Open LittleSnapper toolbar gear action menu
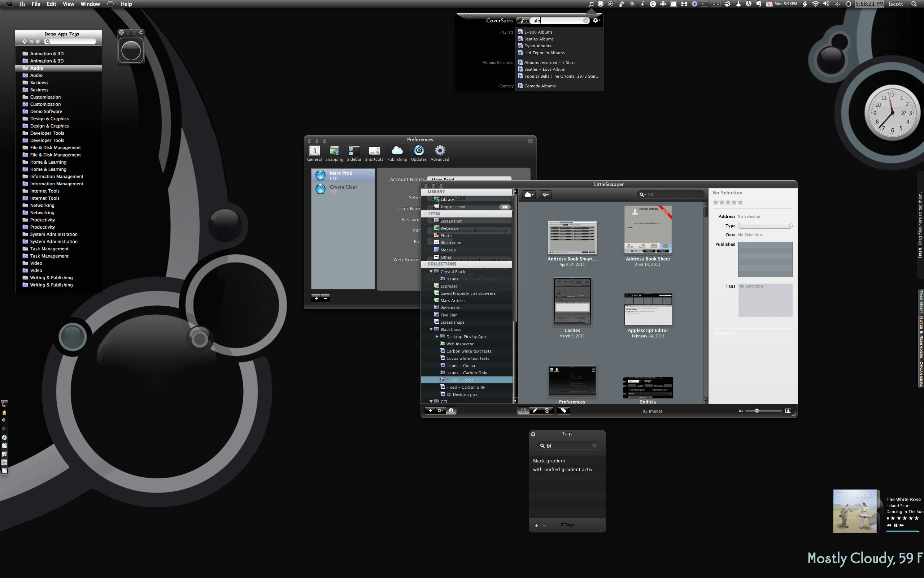The height and width of the screenshot is (578, 924). [x=546, y=195]
